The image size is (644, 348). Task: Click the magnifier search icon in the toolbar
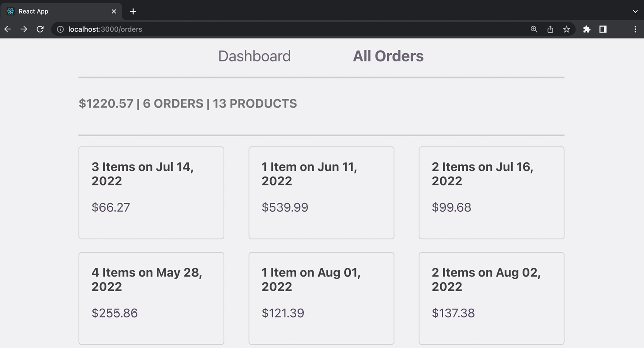coord(534,29)
